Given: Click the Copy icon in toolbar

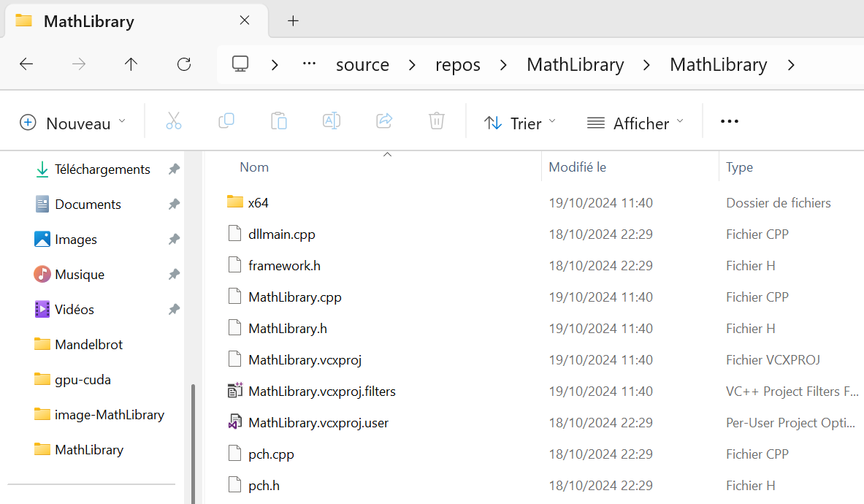Looking at the screenshot, I should coord(226,121).
